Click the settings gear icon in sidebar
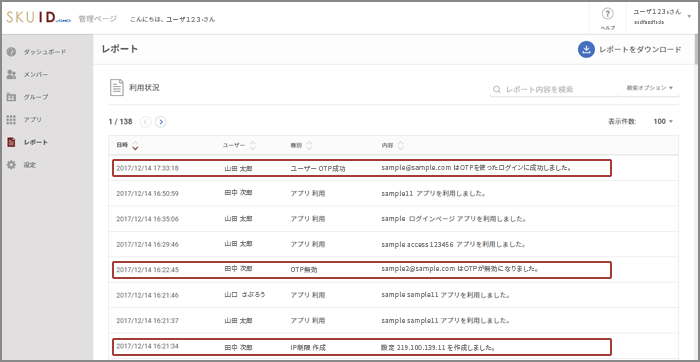 pyautogui.click(x=12, y=165)
